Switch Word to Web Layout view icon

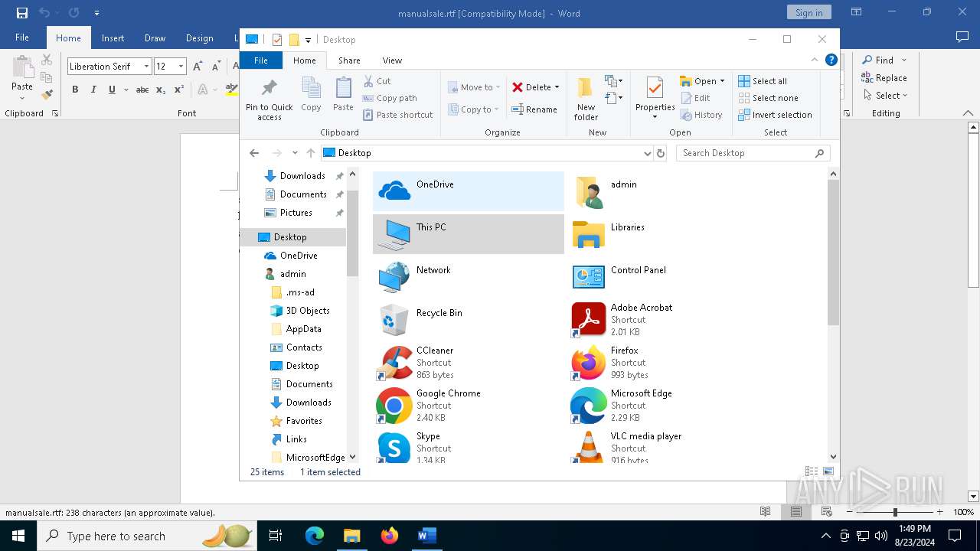click(827, 512)
